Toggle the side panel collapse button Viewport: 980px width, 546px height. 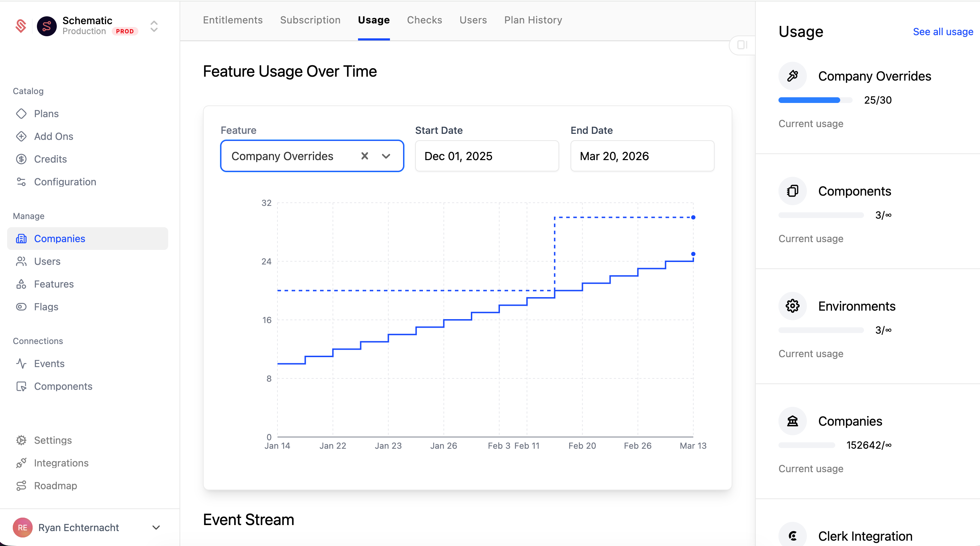[742, 45]
